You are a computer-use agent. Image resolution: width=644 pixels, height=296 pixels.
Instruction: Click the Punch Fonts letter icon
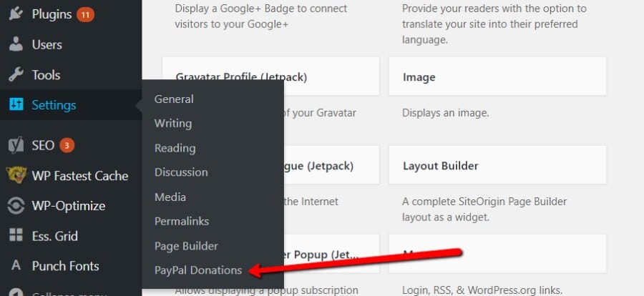pos(16,265)
